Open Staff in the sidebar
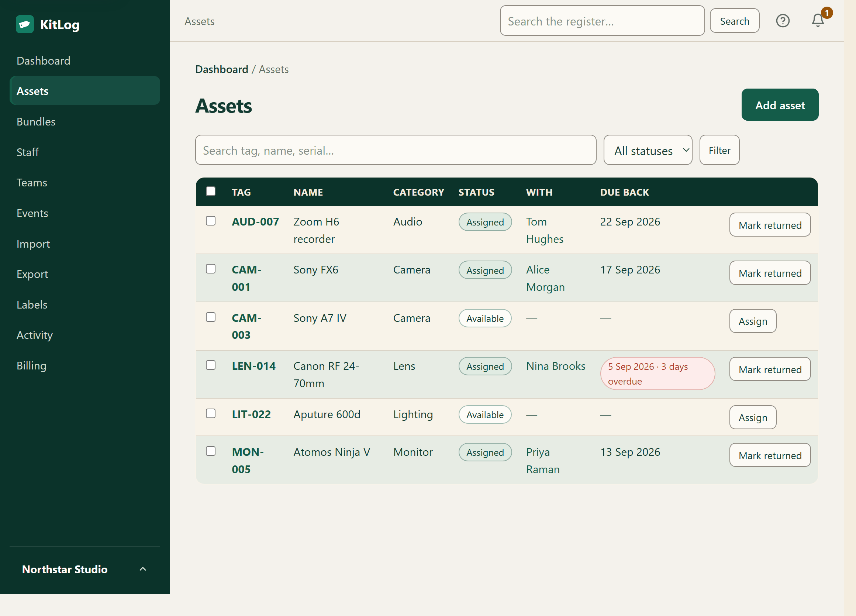 (x=84, y=152)
